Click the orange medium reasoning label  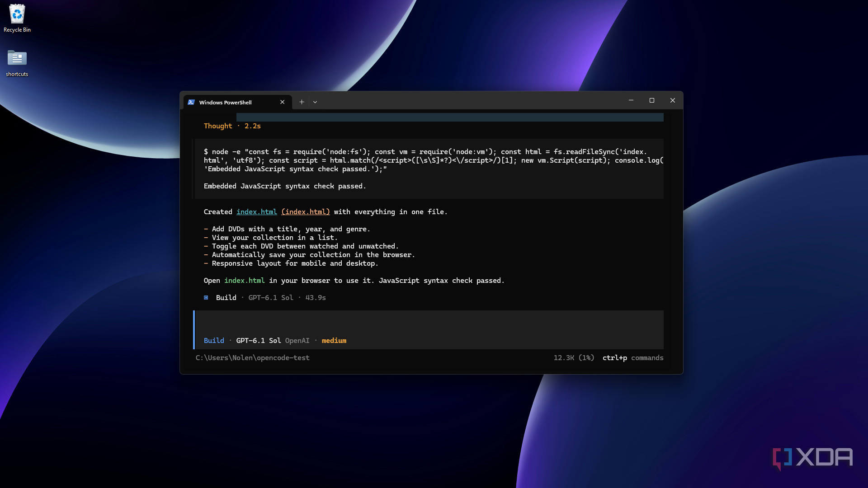(x=334, y=341)
